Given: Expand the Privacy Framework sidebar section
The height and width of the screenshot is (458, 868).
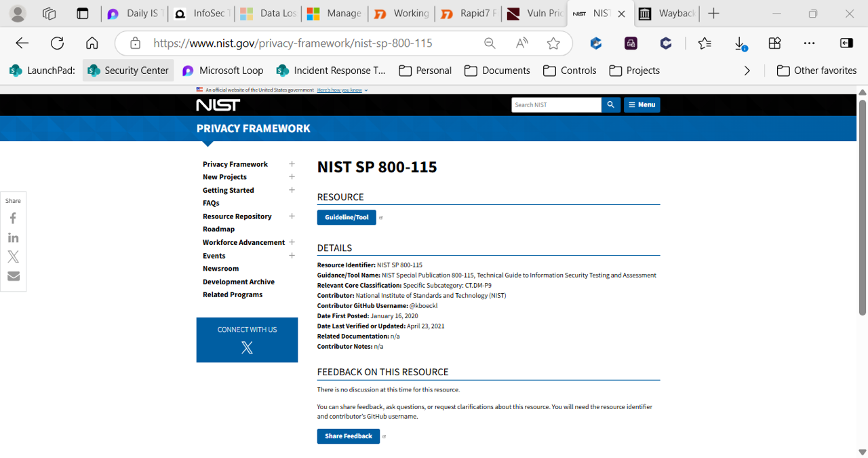Looking at the screenshot, I should pyautogui.click(x=292, y=164).
